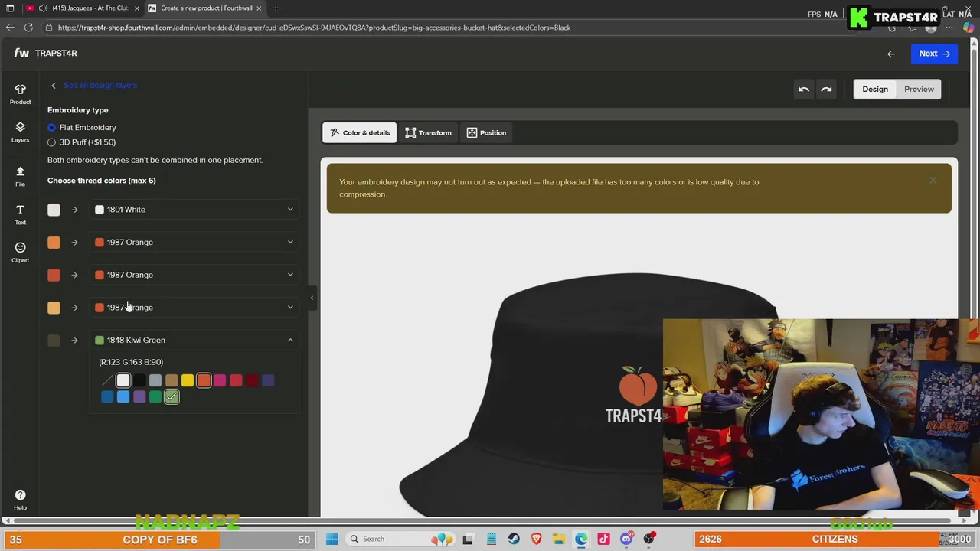Expand the second 1987 Orange thread dropdown

[x=194, y=275]
